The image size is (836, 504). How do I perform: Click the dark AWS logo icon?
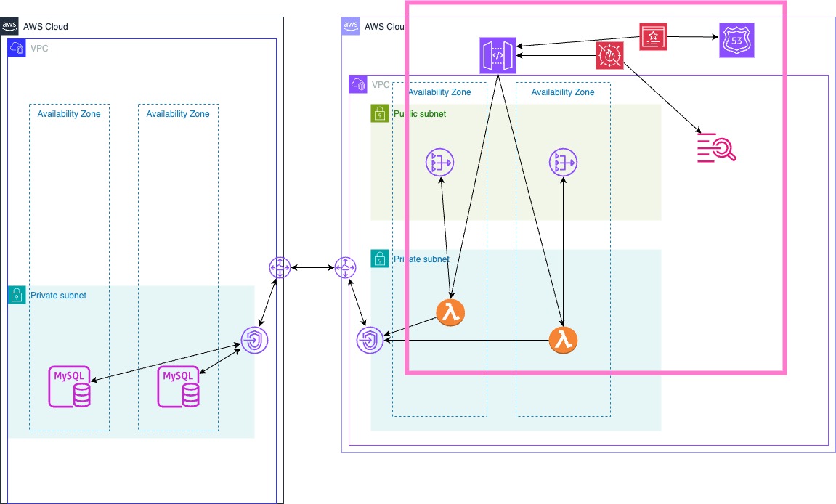pos(9,26)
